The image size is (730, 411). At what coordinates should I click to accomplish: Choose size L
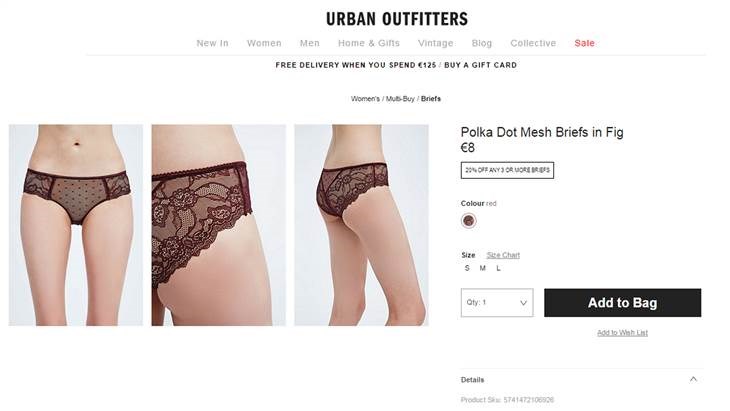coord(498,268)
